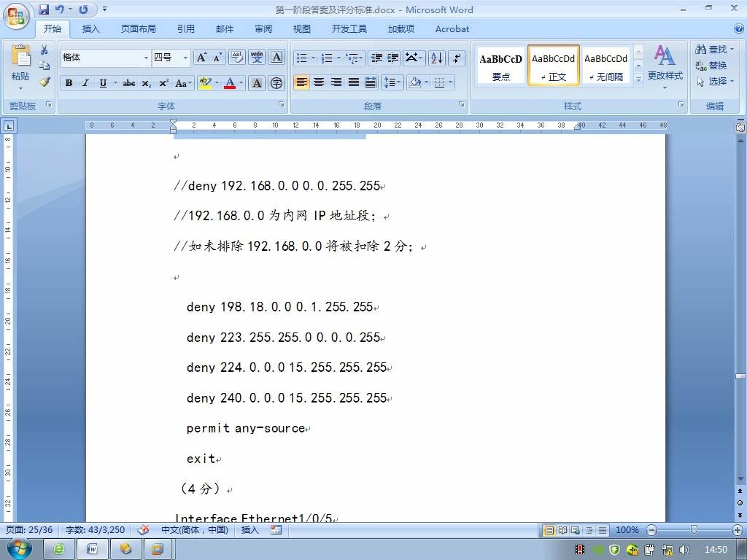The height and width of the screenshot is (560, 747).
Task: Apply distributed alignment
Action: point(370,82)
